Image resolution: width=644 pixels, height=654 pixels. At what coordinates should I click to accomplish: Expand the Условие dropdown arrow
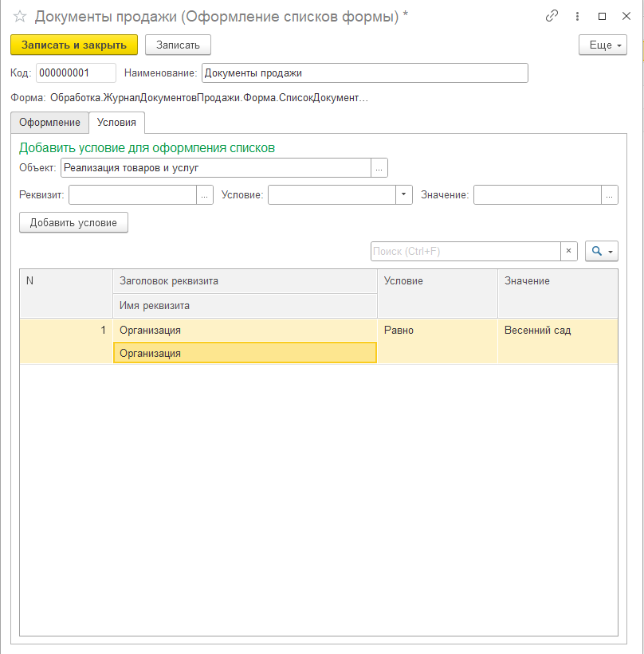coord(403,195)
